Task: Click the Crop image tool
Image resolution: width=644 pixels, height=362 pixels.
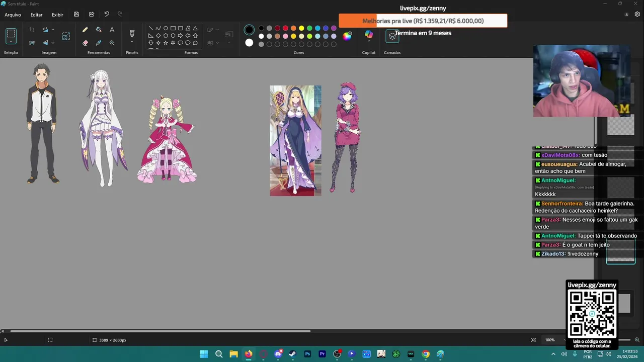Action: 32,30
